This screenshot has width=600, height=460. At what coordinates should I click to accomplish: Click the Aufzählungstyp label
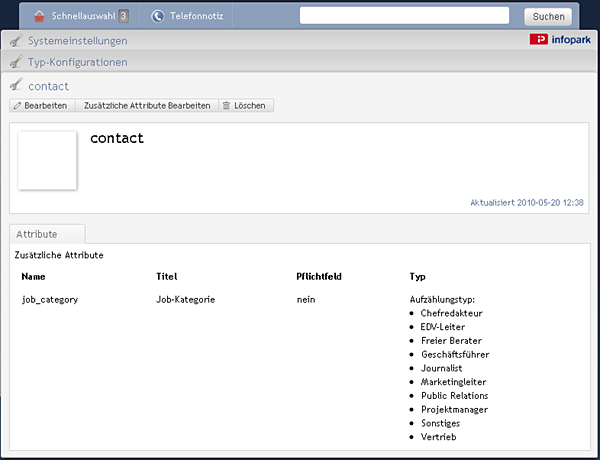[x=442, y=300]
